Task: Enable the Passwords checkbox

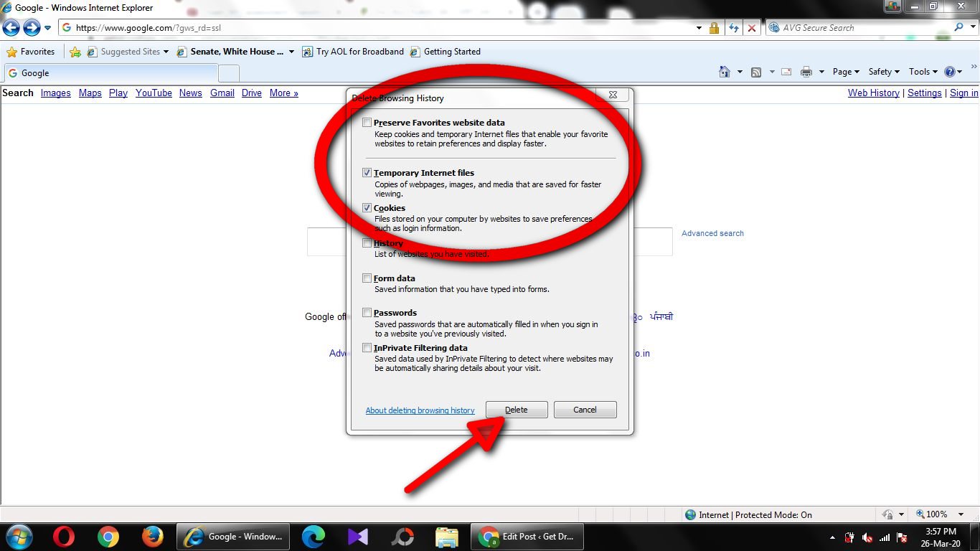Action: tap(367, 312)
